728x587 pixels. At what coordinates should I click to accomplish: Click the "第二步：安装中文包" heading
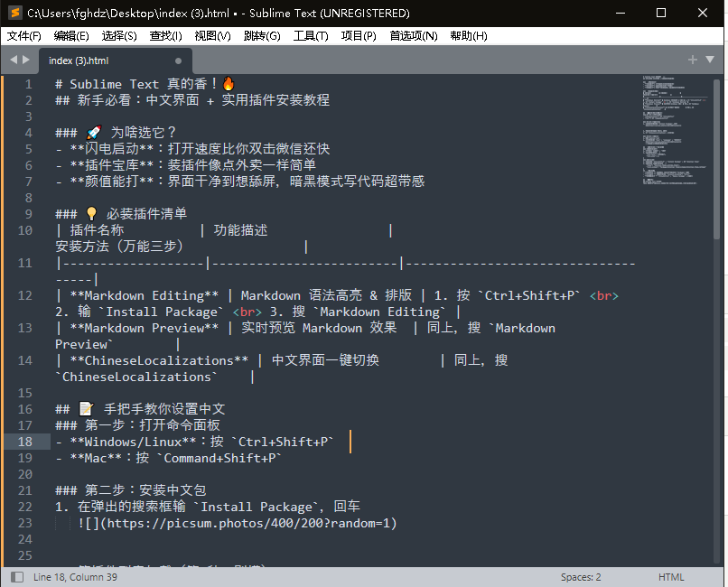tap(145, 490)
